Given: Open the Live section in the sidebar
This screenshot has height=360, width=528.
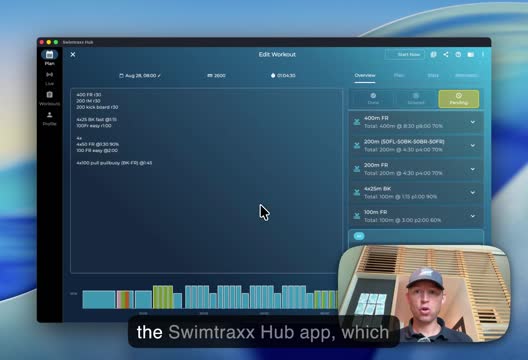Looking at the screenshot, I should 50,78.
